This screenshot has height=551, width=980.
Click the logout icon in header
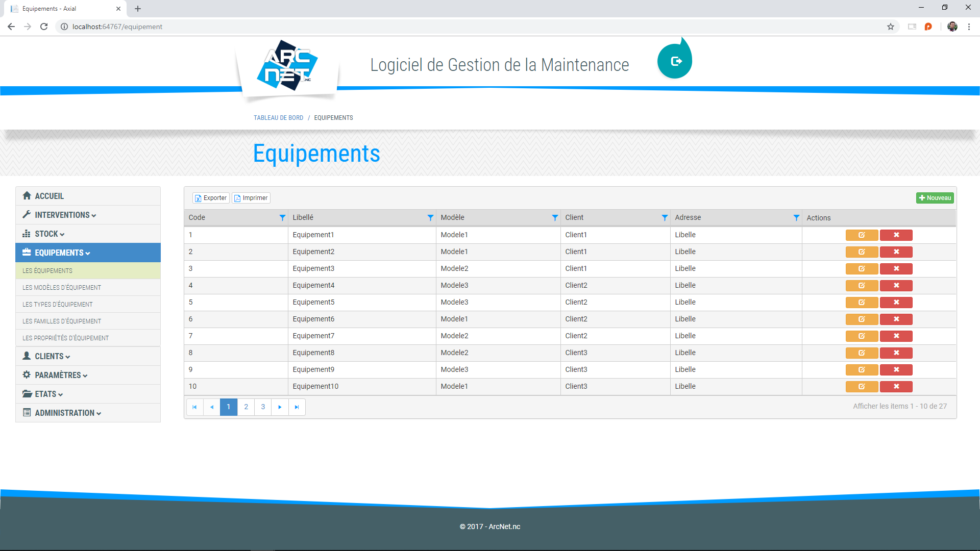point(676,61)
